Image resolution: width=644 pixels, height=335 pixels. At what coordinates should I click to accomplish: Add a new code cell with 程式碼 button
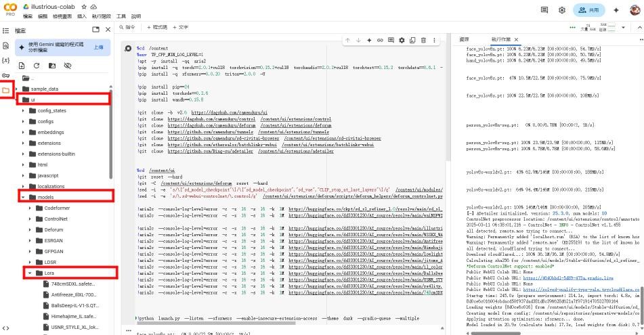tap(156, 28)
